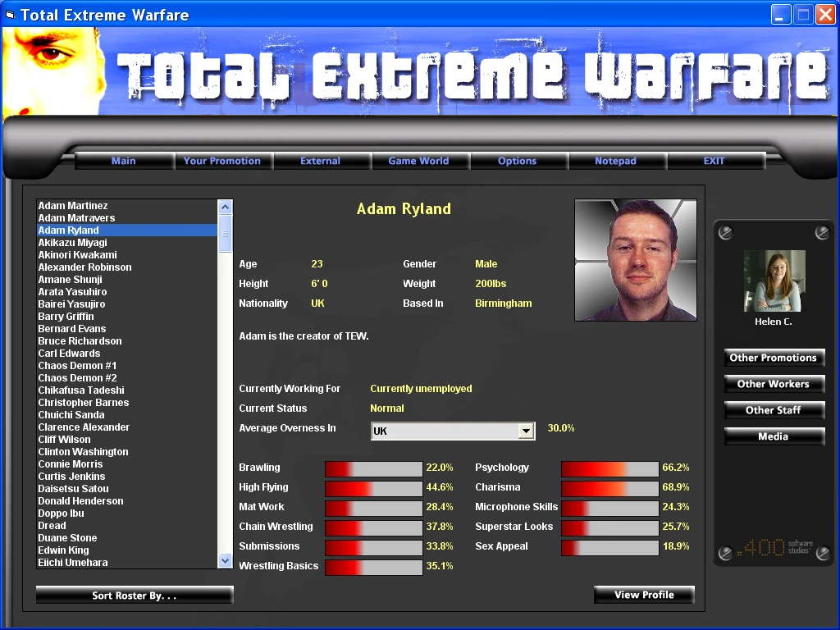
Task: Select Carl Edwards in roster
Action: (x=127, y=354)
